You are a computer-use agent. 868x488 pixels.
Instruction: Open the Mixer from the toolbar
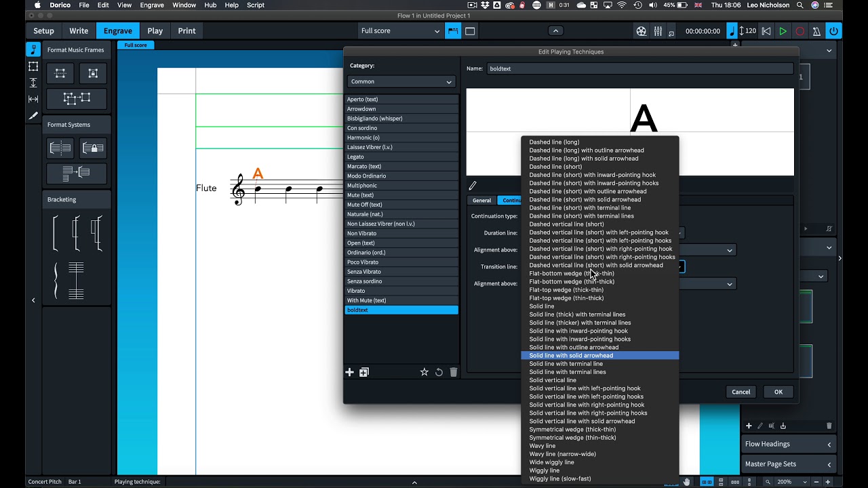(658, 31)
